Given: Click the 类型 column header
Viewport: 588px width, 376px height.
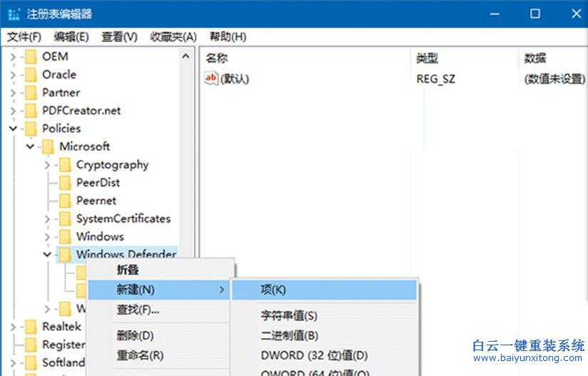Looking at the screenshot, I should click(465, 58).
